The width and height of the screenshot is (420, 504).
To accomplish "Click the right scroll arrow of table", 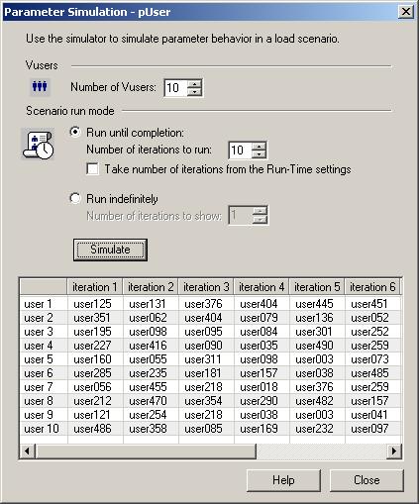I will [394, 451].
